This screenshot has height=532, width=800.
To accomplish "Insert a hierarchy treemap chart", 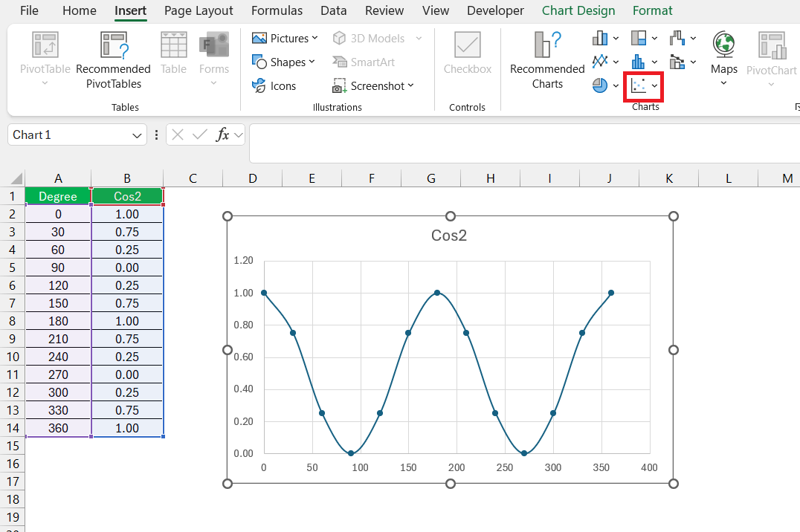I will (638, 38).
